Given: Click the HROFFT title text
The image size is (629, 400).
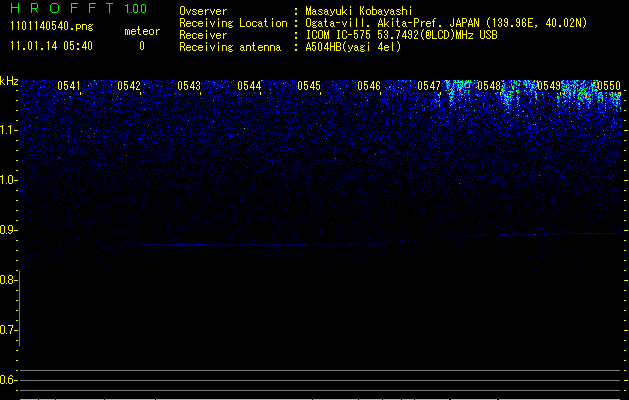Looking at the screenshot, I should coord(62,8).
